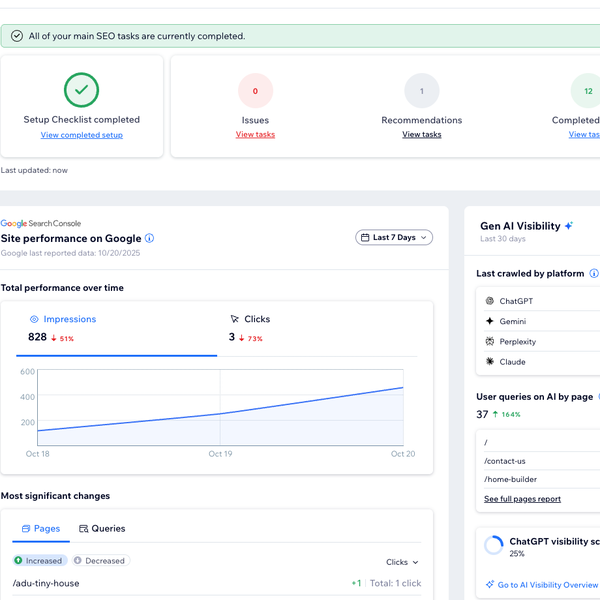Image resolution: width=600 pixels, height=600 pixels.
Task: Click the checkmark icon in SEO banner
Action: click(17, 36)
